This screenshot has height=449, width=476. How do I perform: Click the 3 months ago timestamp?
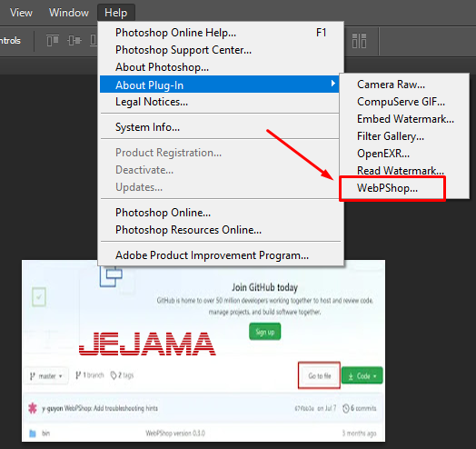(359, 434)
